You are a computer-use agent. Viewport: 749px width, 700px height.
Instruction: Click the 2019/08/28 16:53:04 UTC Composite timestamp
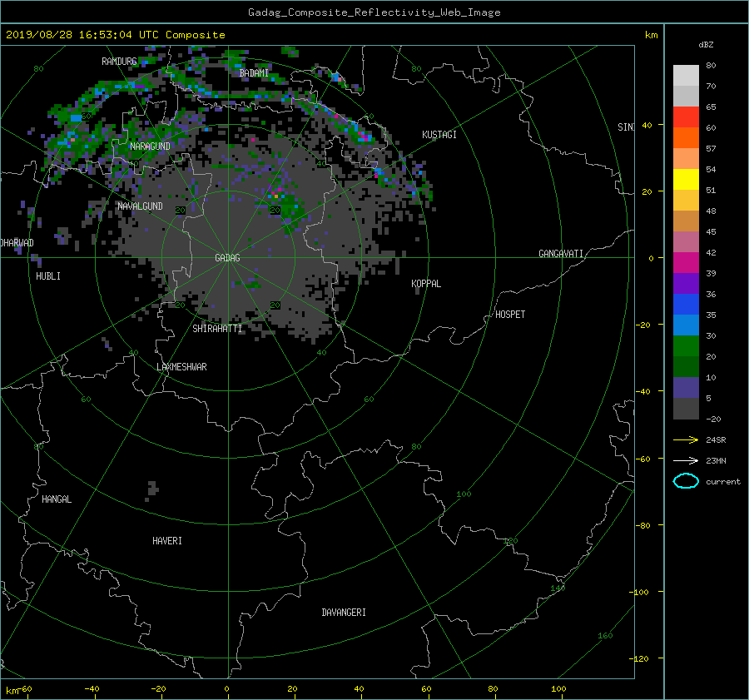click(116, 35)
